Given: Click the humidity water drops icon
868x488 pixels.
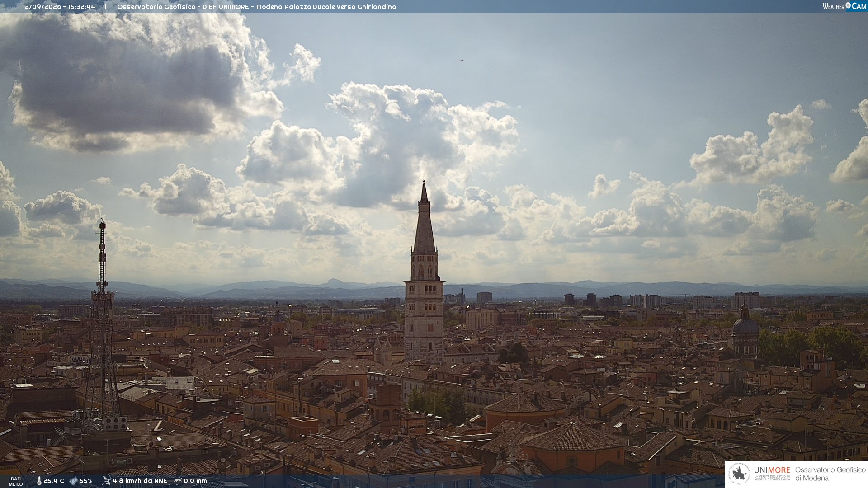Looking at the screenshot, I should pyautogui.click(x=73, y=481).
